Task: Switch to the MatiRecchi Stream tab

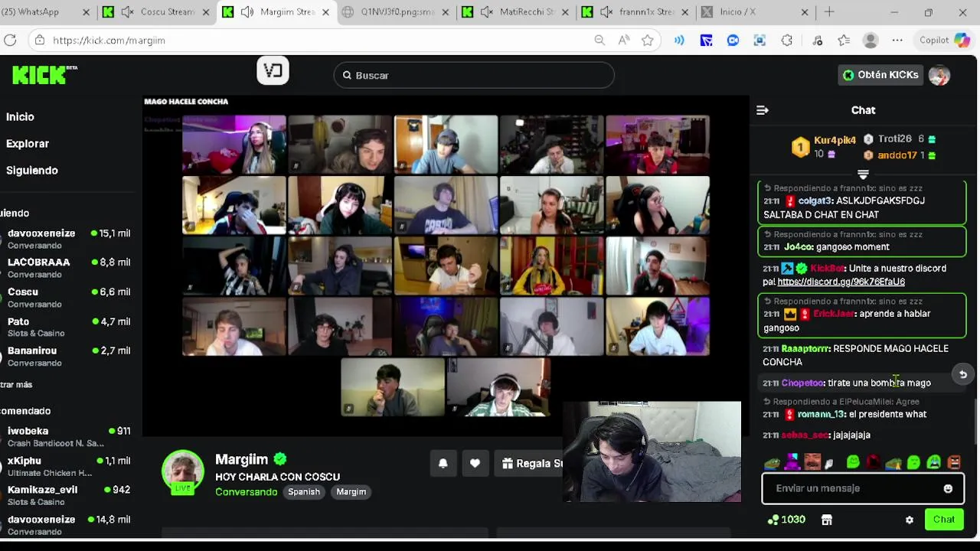Action: (x=518, y=12)
